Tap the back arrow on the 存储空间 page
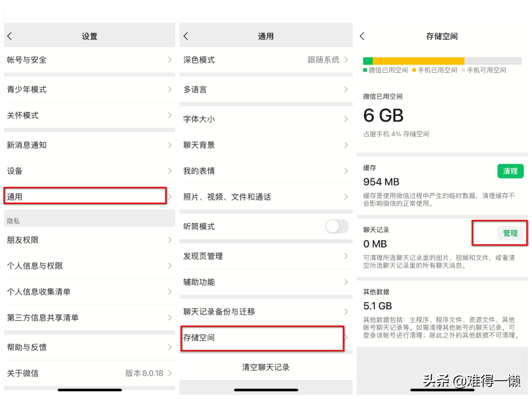 362,36
